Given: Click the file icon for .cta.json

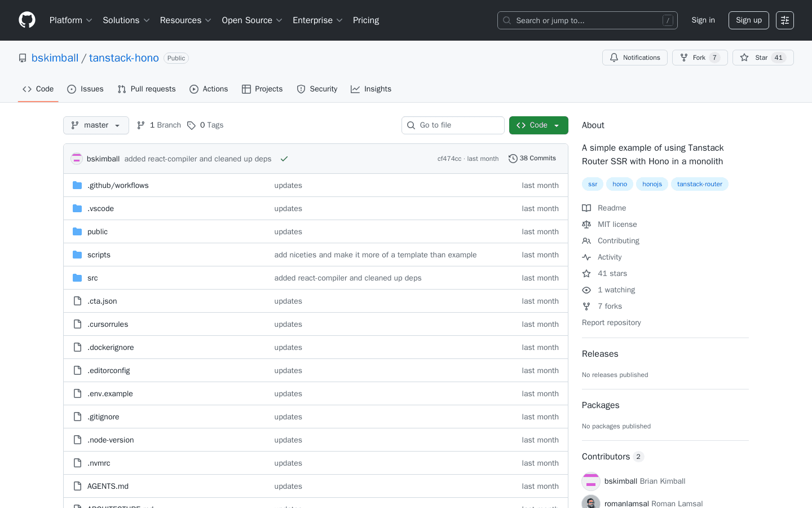Looking at the screenshot, I should coord(77,301).
